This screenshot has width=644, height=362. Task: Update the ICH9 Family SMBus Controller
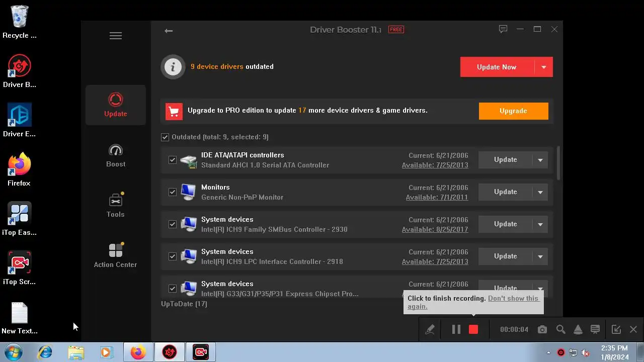pos(505,224)
